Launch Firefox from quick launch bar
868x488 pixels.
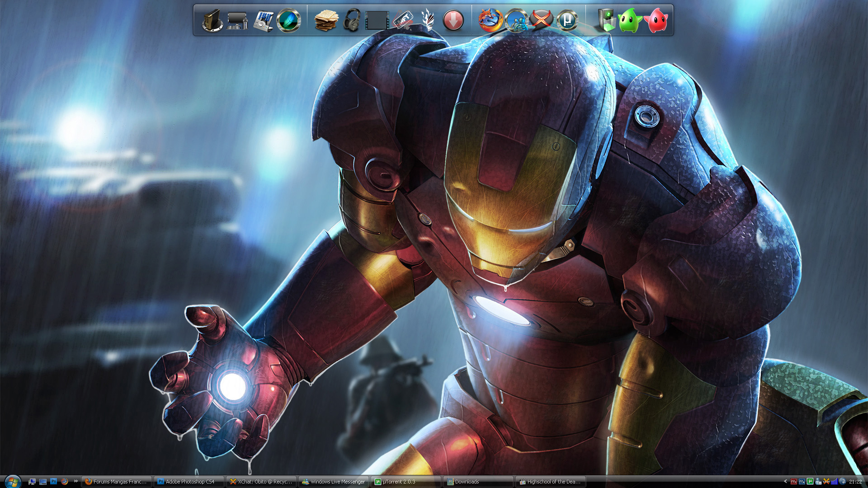(x=65, y=482)
